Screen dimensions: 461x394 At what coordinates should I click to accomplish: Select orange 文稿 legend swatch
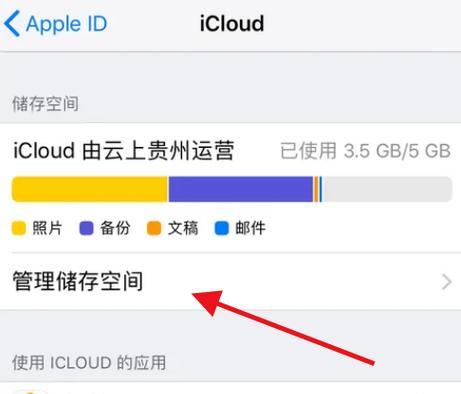(154, 228)
